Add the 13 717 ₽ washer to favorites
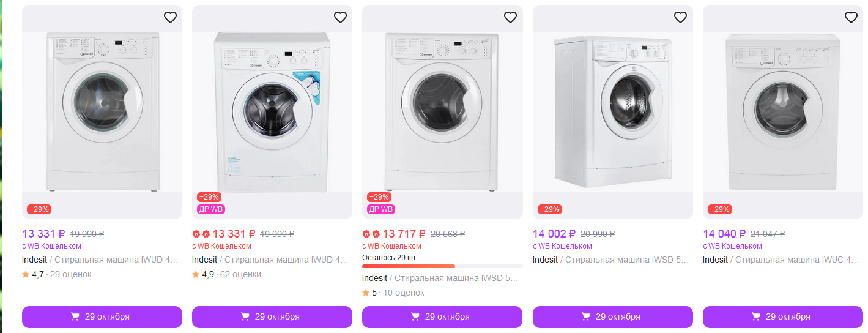The image size is (868, 333). 510,18
